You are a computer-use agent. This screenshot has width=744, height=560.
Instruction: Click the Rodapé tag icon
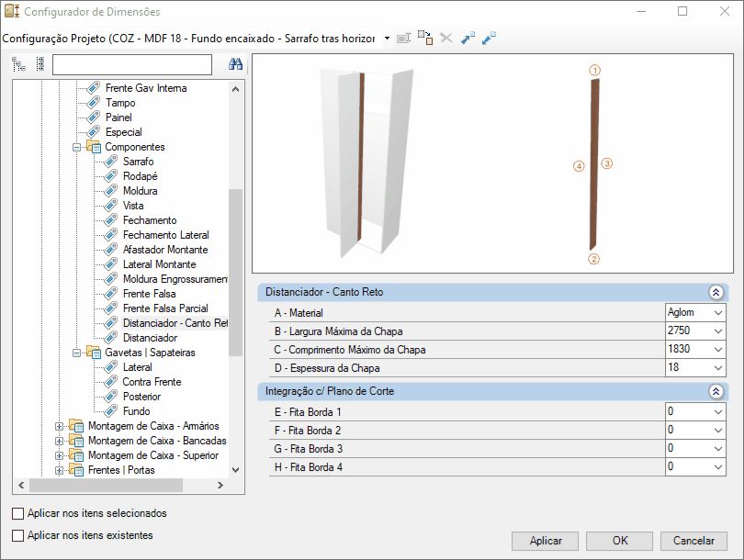point(111,176)
